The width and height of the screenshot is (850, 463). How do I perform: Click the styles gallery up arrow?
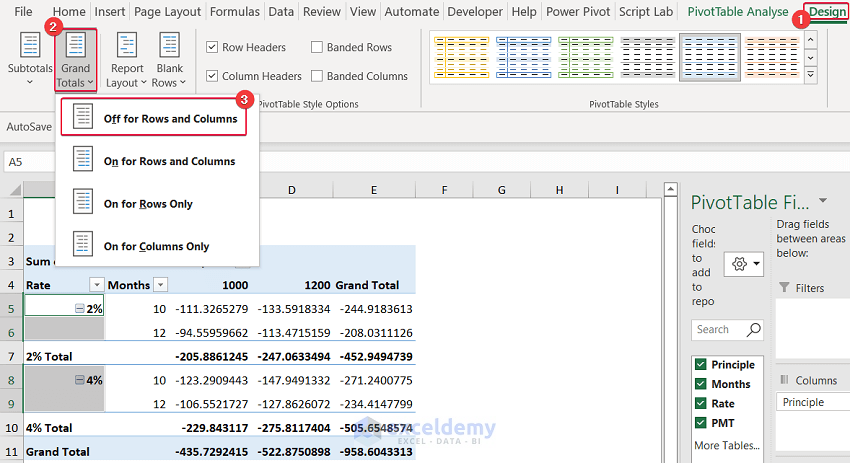(810, 40)
